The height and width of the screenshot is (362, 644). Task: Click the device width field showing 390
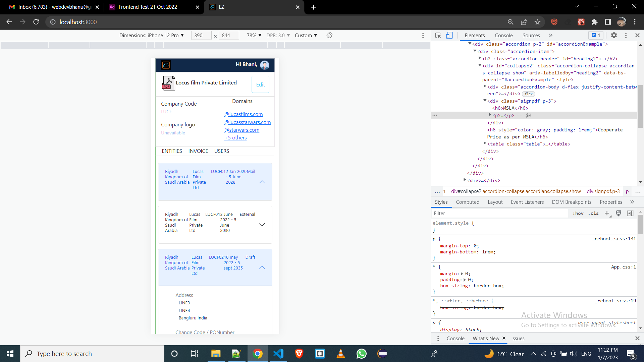point(201,35)
